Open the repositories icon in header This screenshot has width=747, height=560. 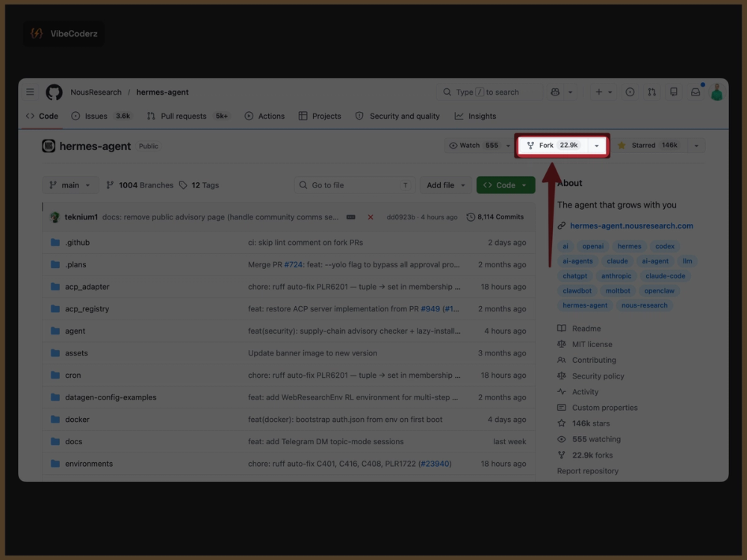674,92
